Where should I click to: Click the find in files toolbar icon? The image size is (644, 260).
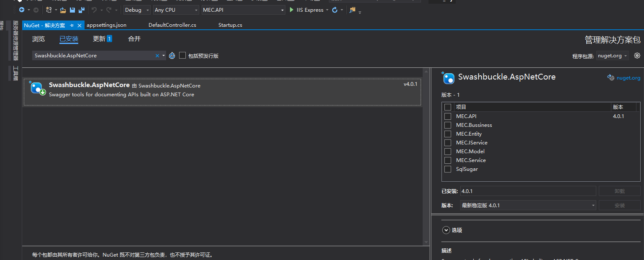(352, 10)
